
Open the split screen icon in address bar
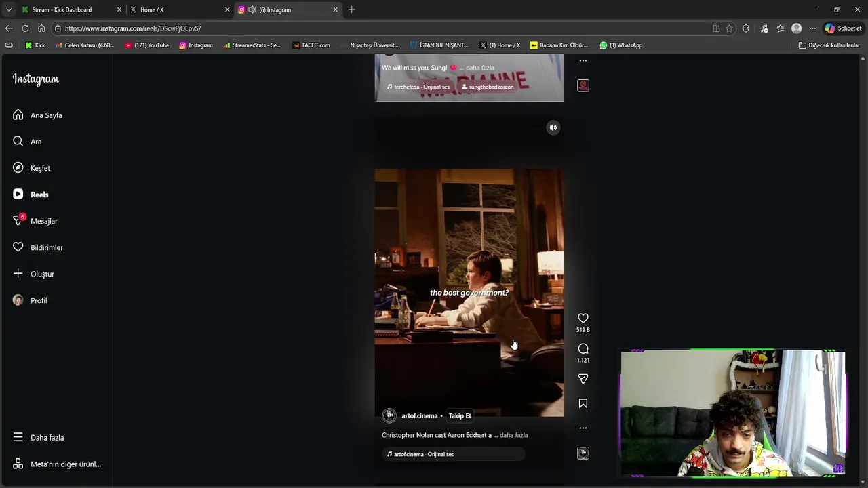click(x=716, y=28)
